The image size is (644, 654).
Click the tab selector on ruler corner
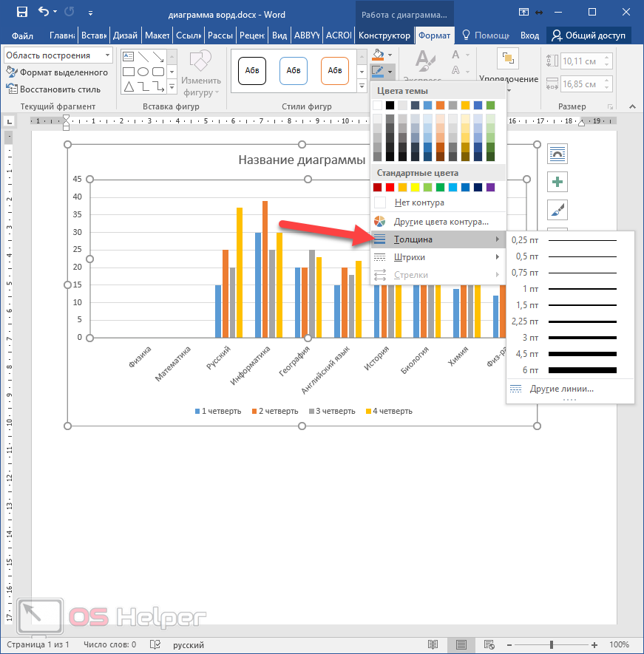[x=9, y=121]
